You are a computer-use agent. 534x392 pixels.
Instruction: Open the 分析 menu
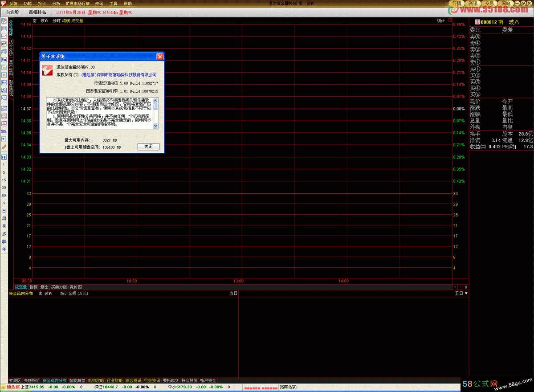[x=56, y=4]
